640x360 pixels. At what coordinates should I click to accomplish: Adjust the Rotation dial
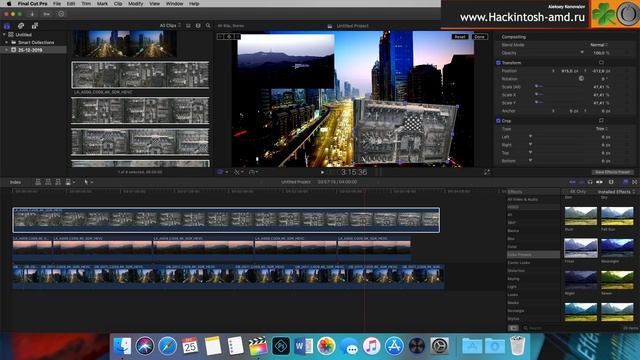581,78
